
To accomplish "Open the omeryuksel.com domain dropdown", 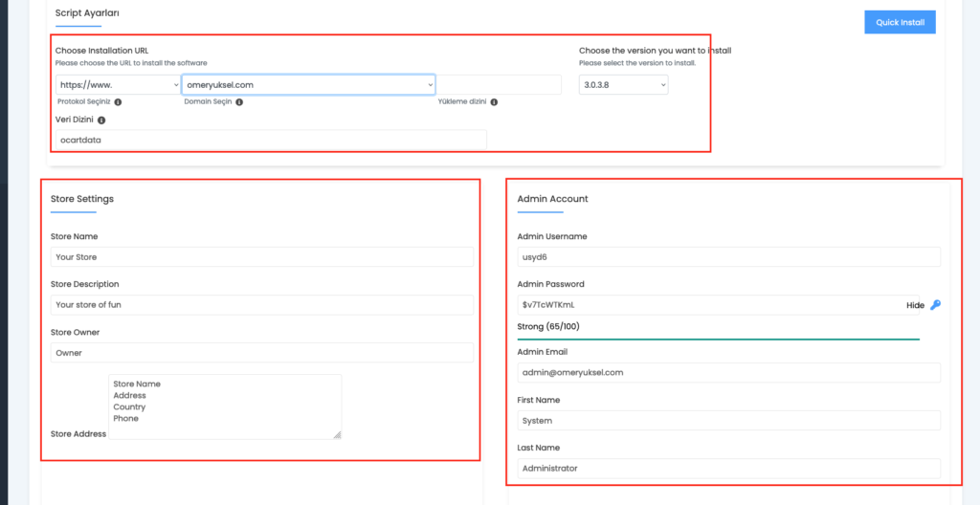I will [308, 85].
